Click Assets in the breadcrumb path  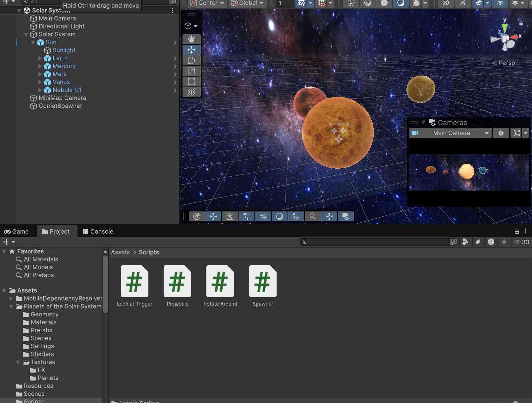click(x=120, y=252)
